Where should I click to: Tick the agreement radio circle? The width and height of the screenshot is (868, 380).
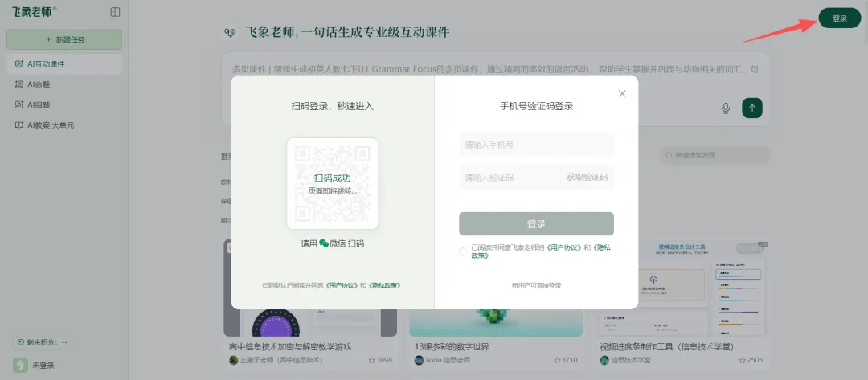pyautogui.click(x=464, y=252)
